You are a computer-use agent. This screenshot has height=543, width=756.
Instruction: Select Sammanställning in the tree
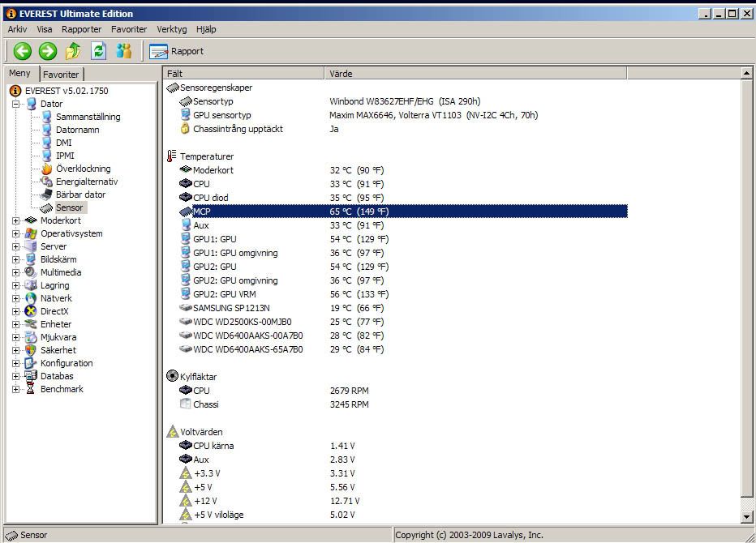coord(88,117)
